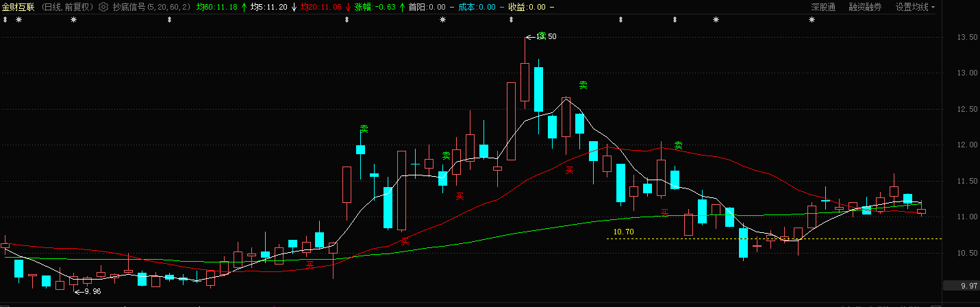Click the yellow 10.70 price line label
980x307 pixels.
tap(623, 232)
